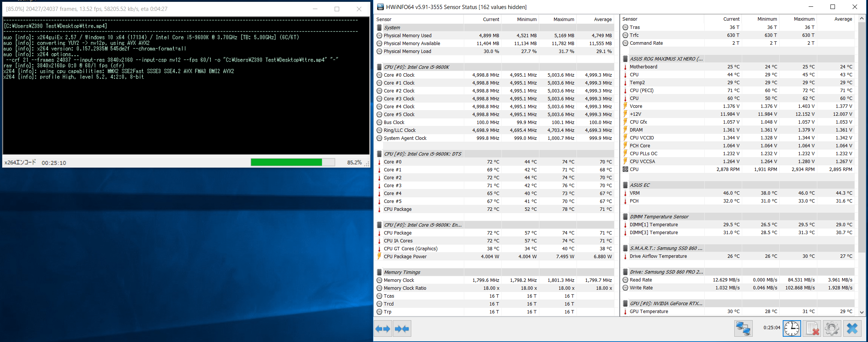Click the HWiNFO vertical scrollbar thumb

[862, 137]
